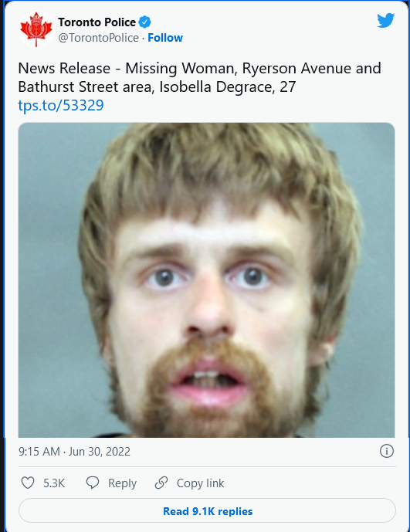Open the tps.to/53329 link
Viewport: 410px width, 532px height.
(x=61, y=105)
